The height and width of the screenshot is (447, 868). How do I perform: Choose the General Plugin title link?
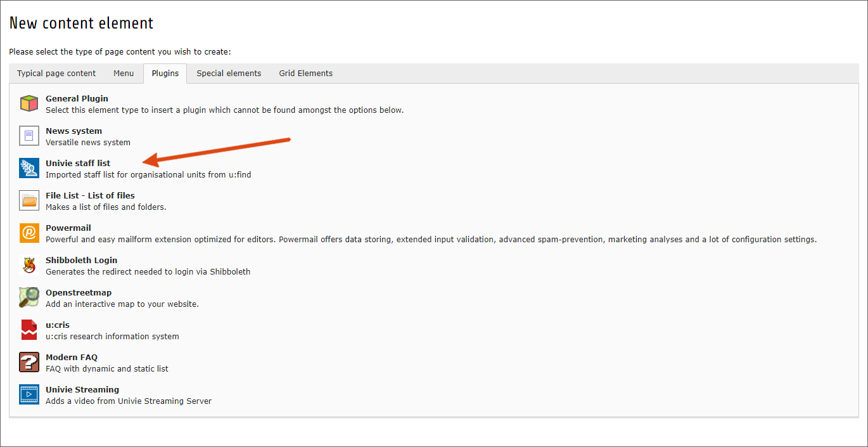(x=77, y=99)
